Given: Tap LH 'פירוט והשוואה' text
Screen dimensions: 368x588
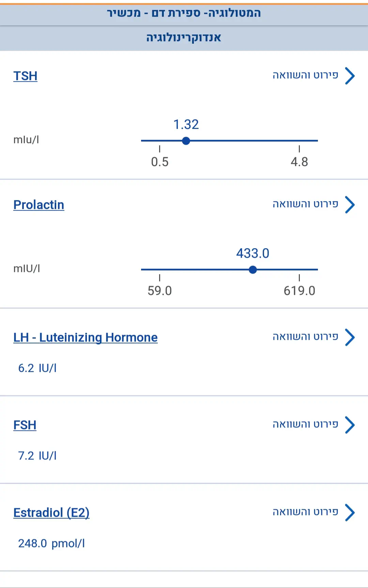Looking at the screenshot, I should click(x=305, y=337).
